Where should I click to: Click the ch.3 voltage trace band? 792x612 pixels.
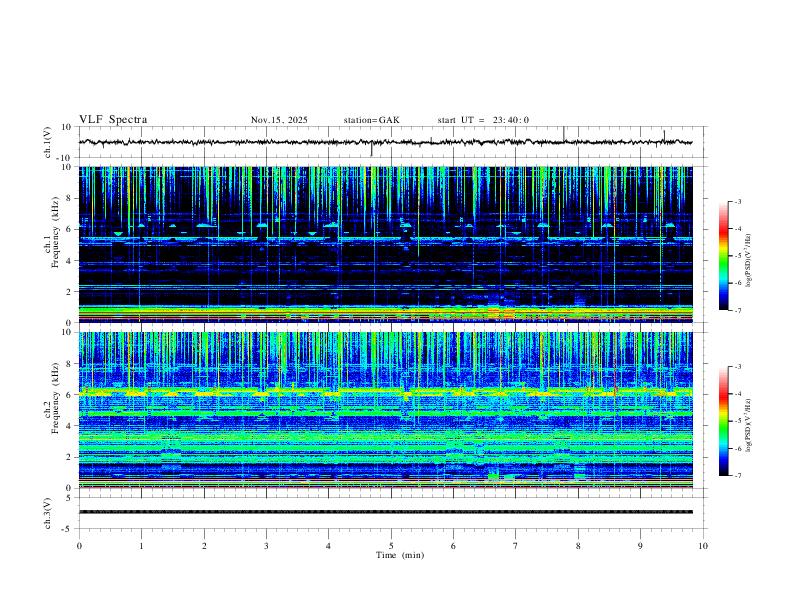385,512
